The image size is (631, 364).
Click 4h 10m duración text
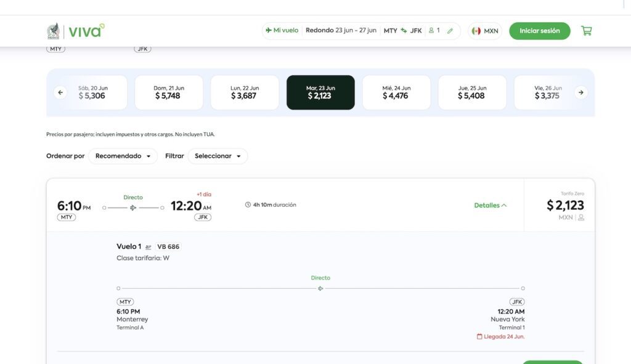274,204
